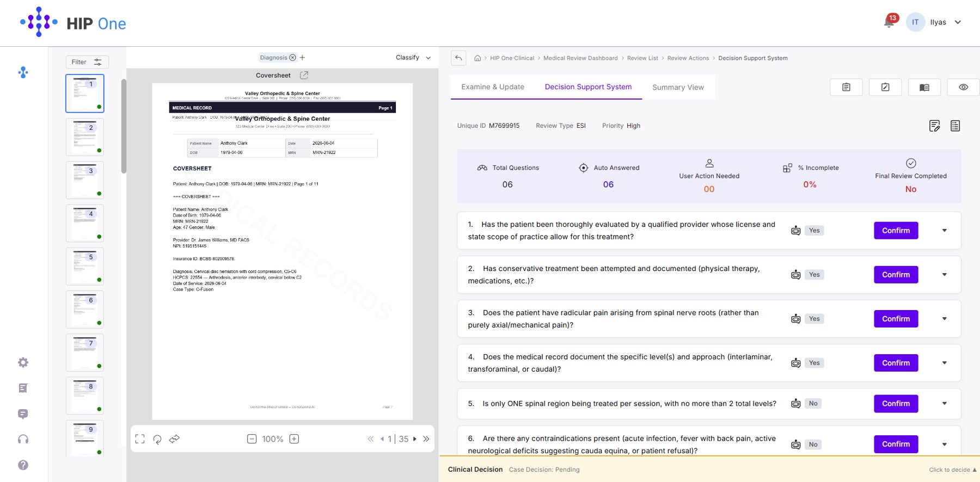Click the Diagnosis tag label
Image resolution: width=980 pixels, height=482 pixels.
click(273, 58)
